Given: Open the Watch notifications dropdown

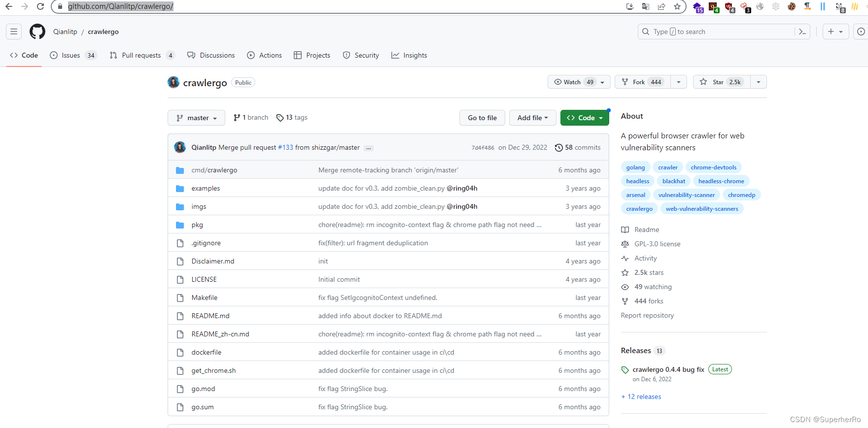Looking at the screenshot, I should pos(579,82).
